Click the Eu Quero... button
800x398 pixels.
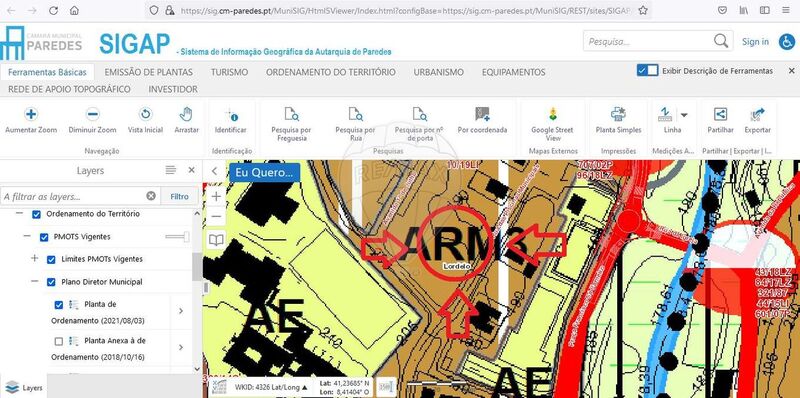coord(264,172)
